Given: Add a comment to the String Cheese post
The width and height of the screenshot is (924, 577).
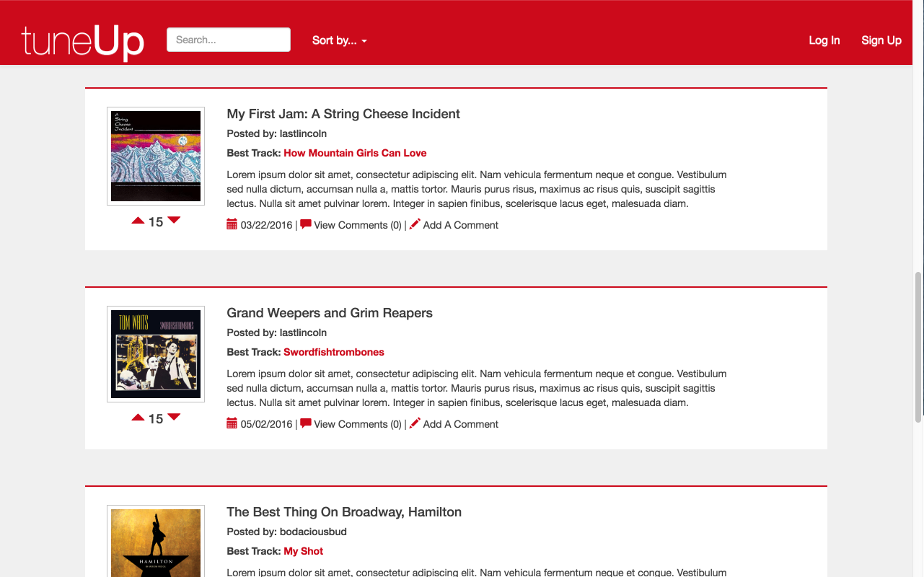Looking at the screenshot, I should [x=461, y=225].
